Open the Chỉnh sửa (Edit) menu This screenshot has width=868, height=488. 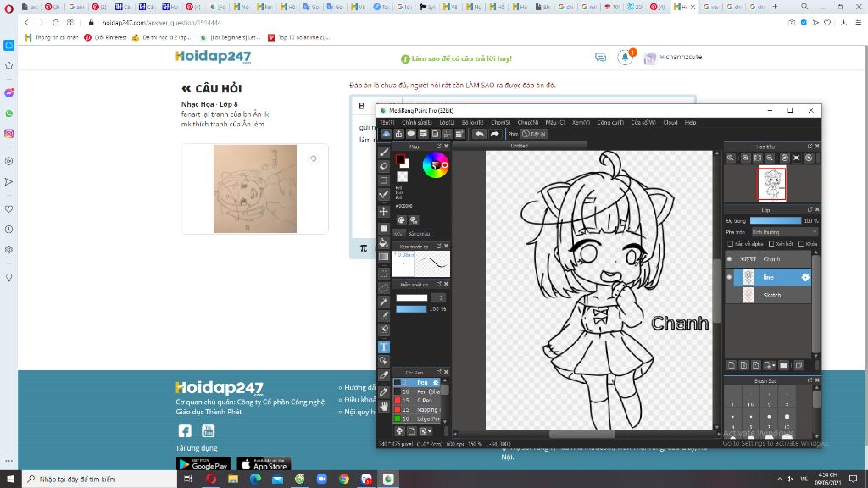pos(416,122)
